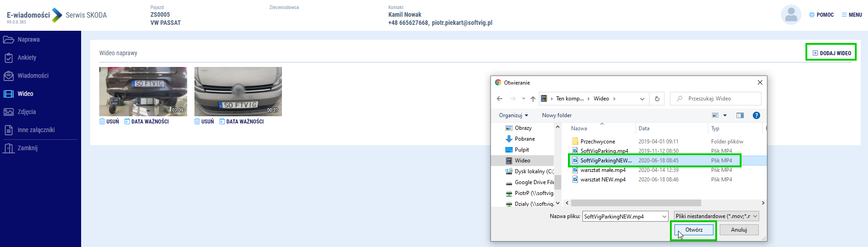Screen dimensions: 868x247
Task: Open the Ankiety sidebar section
Action: 26,58
